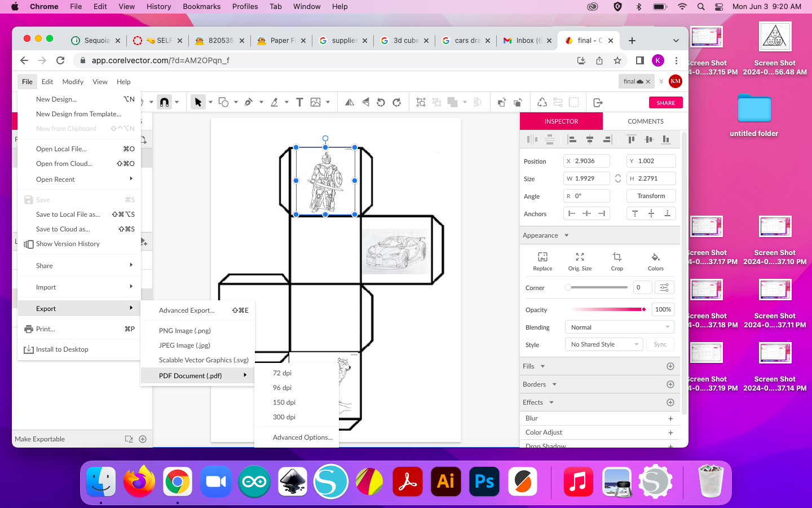Align selection to vertical middle

point(649,139)
